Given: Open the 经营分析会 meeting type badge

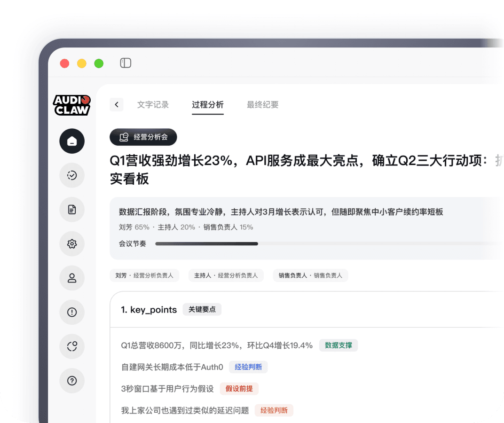Looking at the screenshot, I should pyautogui.click(x=144, y=137).
